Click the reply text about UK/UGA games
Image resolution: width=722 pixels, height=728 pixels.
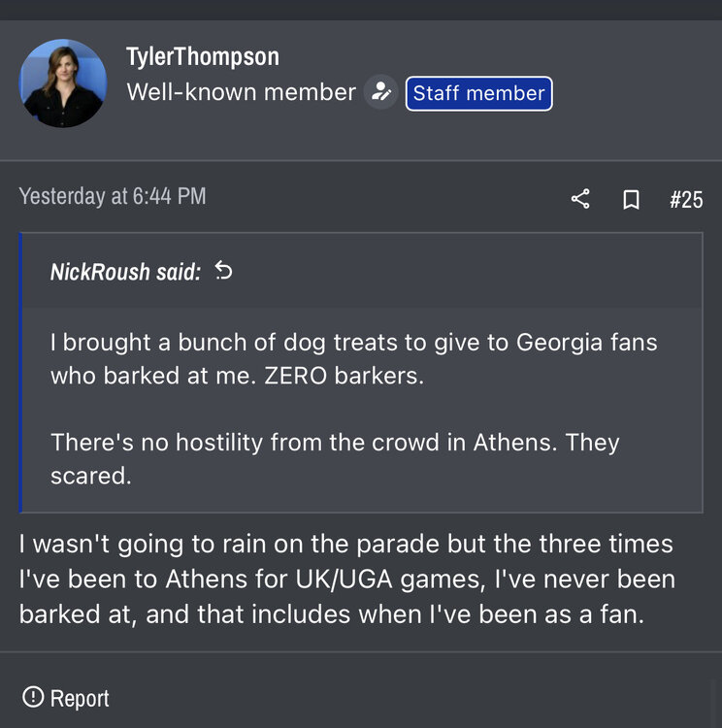345,579
